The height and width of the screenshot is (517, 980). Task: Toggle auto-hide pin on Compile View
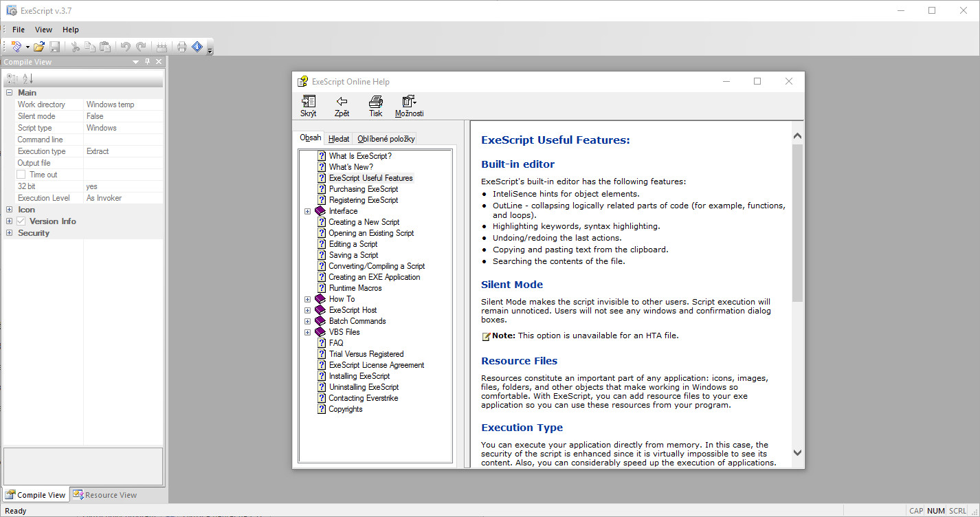coord(147,62)
